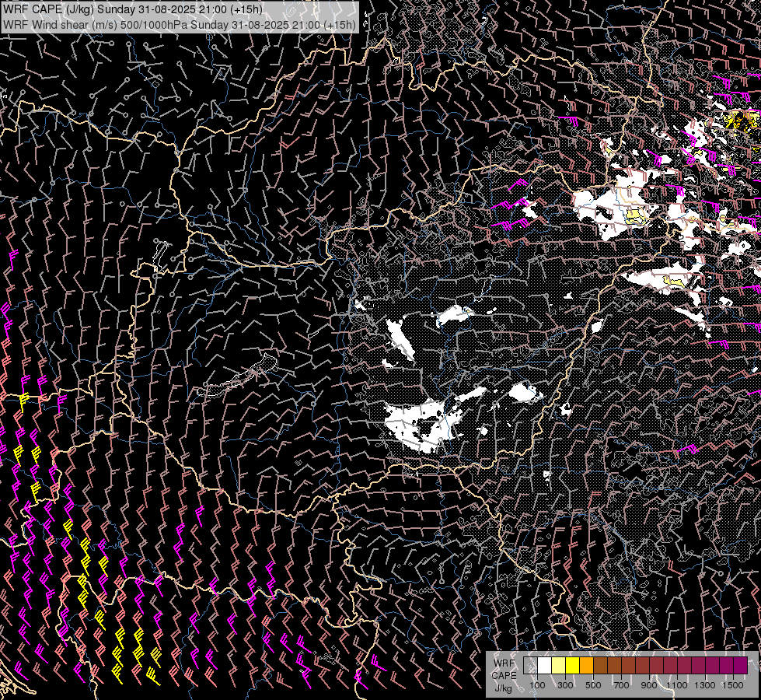Select the transparent gray first legend swatch
This screenshot has width=761, height=700.
(x=530, y=666)
